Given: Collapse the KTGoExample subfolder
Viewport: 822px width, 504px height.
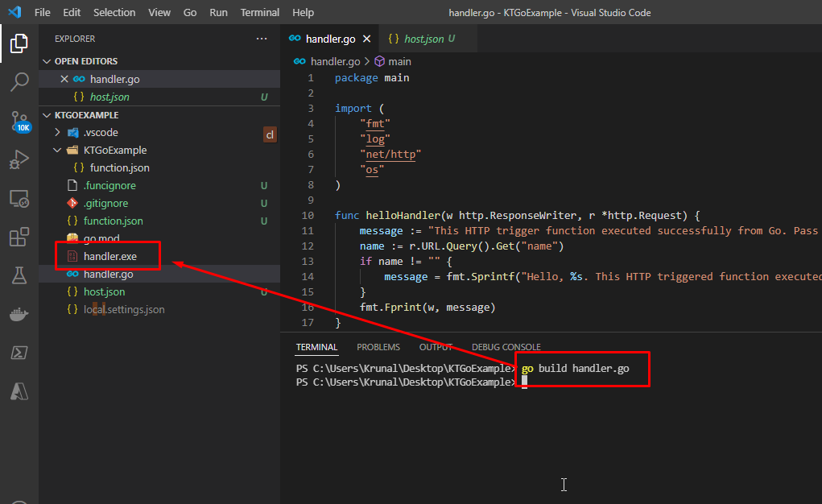Looking at the screenshot, I should coord(57,150).
